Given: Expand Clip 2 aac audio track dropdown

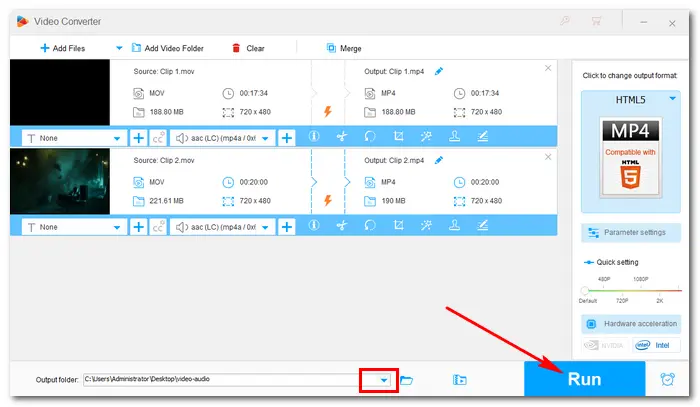Looking at the screenshot, I should pyautogui.click(x=265, y=227).
